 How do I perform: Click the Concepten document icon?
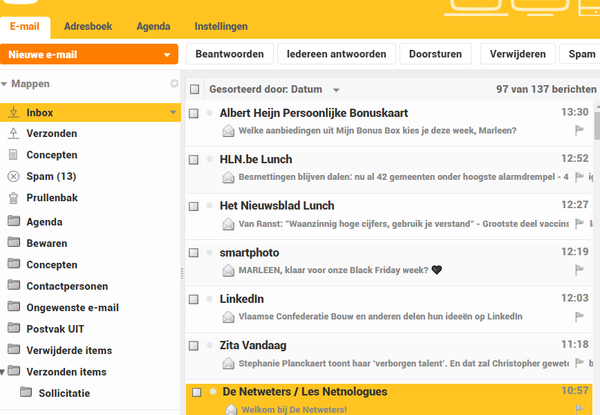pyautogui.click(x=13, y=155)
